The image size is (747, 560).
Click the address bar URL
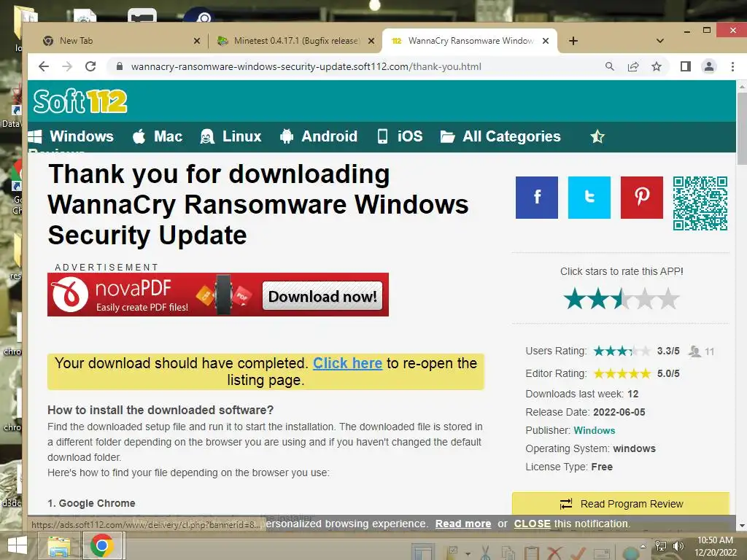click(306, 66)
